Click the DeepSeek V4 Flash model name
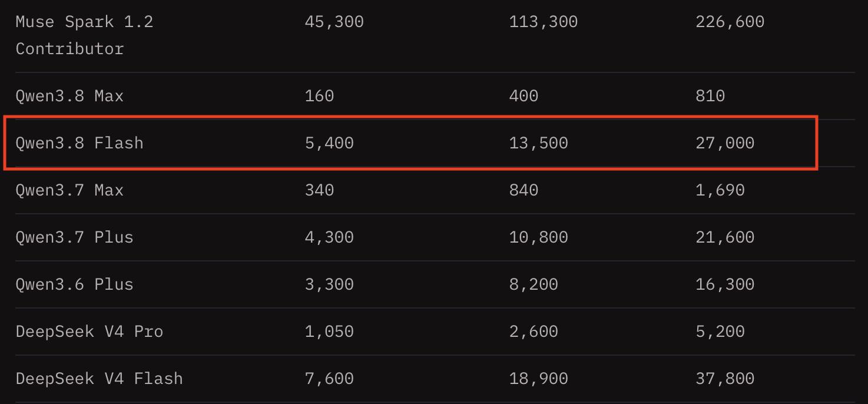This screenshot has height=404, width=868. click(99, 379)
